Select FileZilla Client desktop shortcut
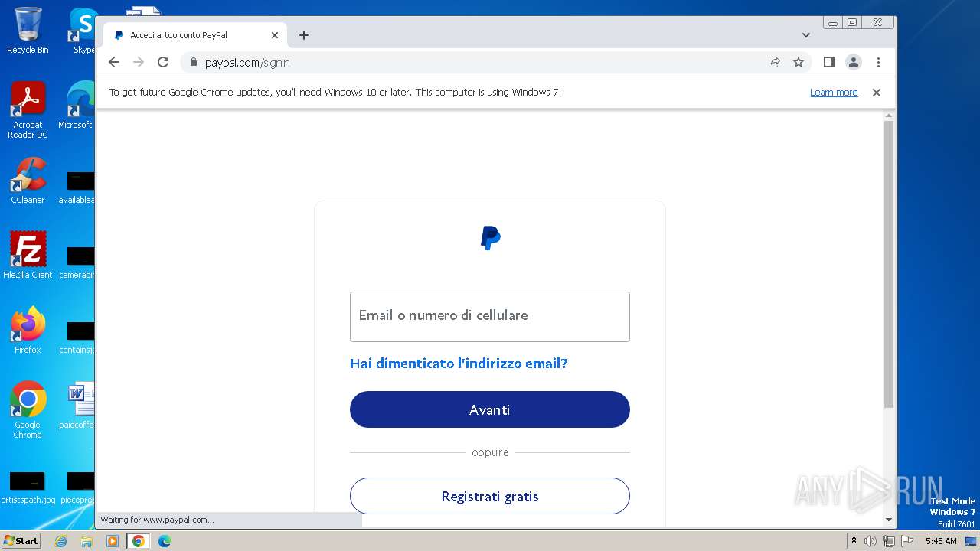Image resolution: width=980 pixels, height=551 pixels. pos(28,256)
